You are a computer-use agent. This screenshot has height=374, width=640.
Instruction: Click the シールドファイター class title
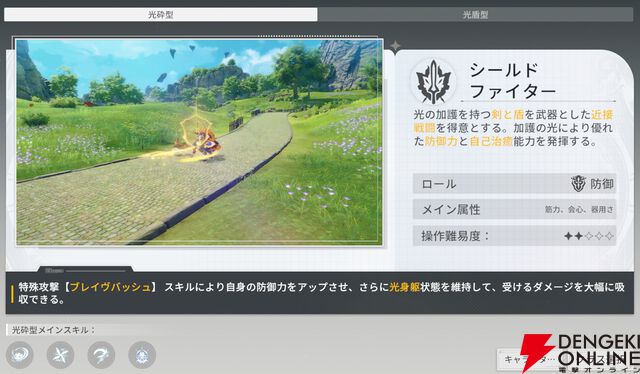coord(512,81)
